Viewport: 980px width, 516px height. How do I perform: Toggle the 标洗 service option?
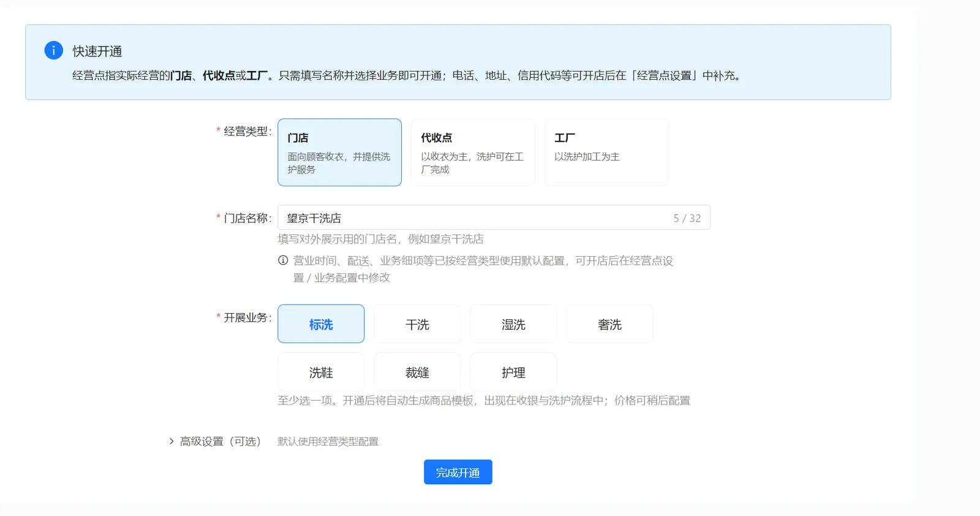click(x=321, y=324)
